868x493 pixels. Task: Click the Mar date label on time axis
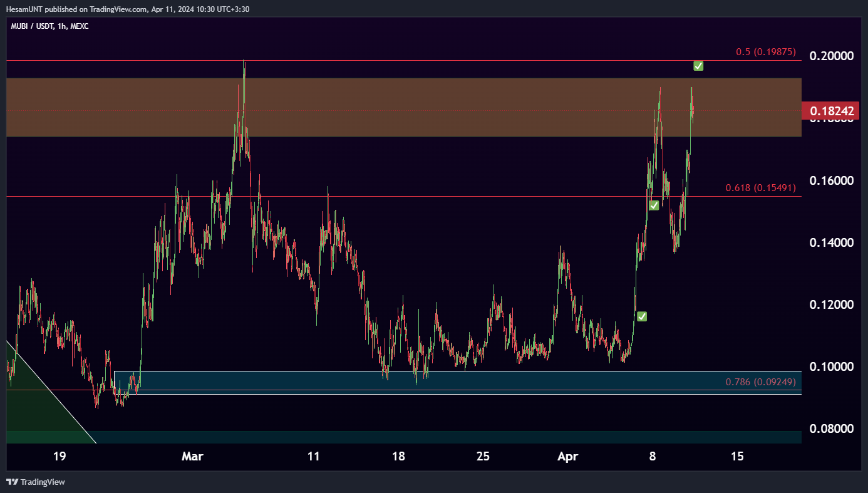[x=192, y=457]
